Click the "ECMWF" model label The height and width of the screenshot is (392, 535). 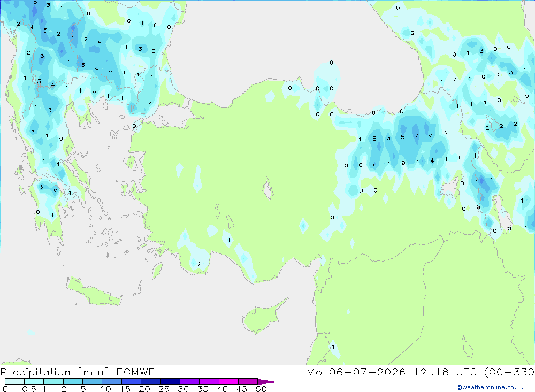[135, 372]
